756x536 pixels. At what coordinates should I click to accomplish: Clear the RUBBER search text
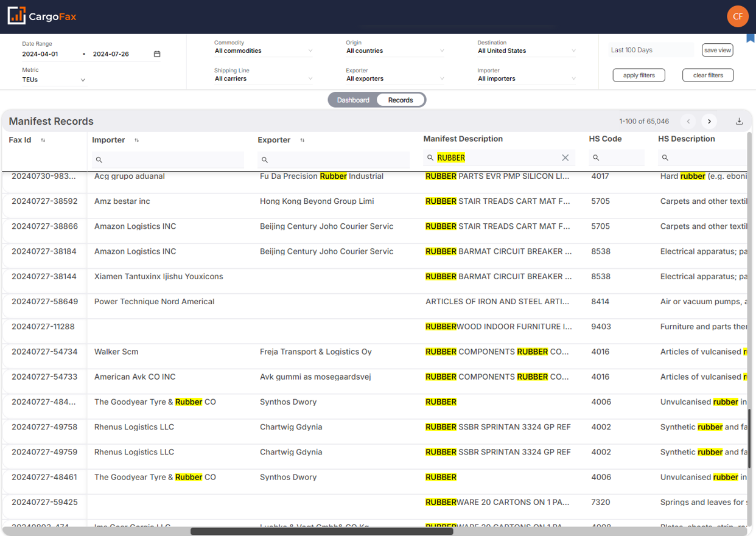(x=565, y=158)
